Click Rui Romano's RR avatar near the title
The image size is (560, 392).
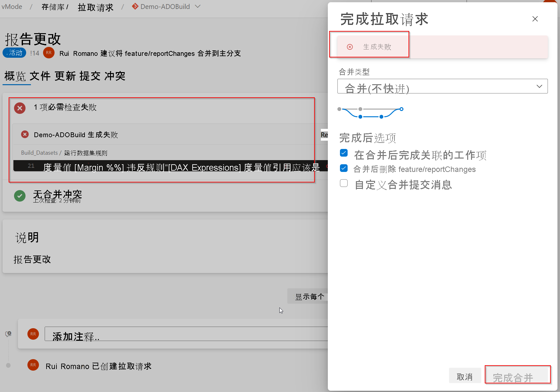pos(48,53)
